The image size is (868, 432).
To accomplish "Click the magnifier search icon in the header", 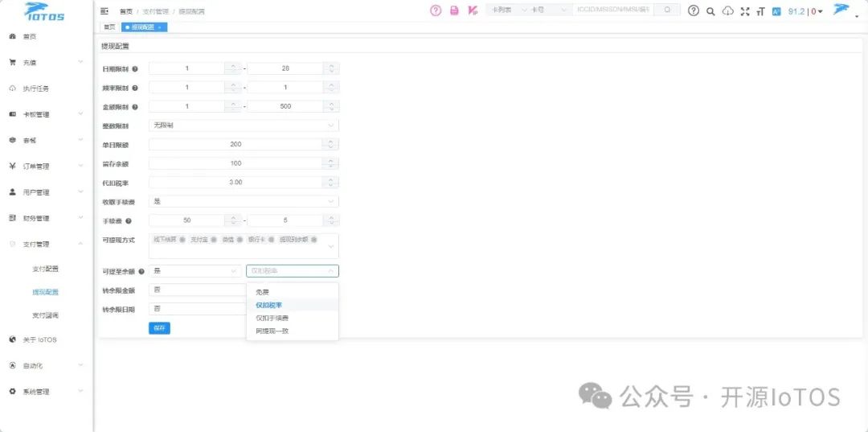I will pyautogui.click(x=710, y=11).
